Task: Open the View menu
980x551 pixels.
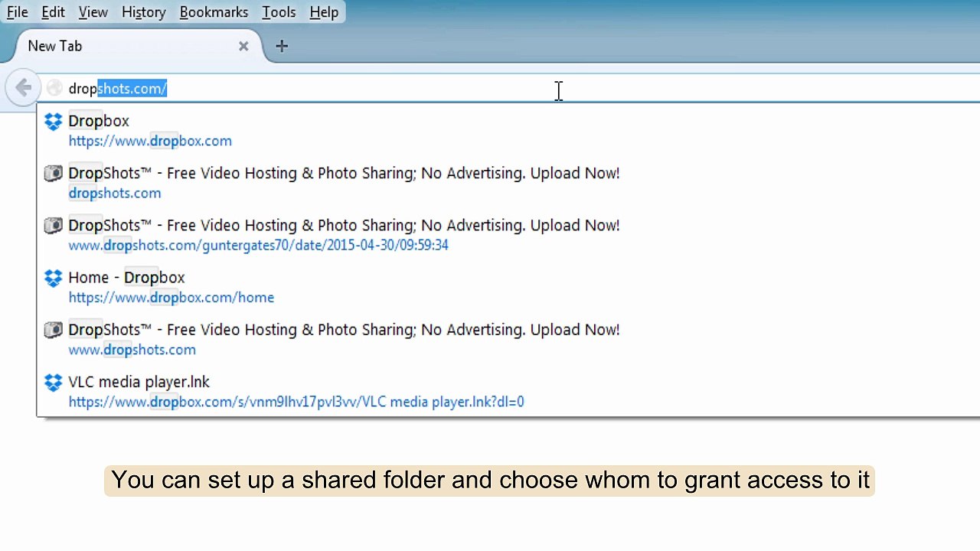Action: click(x=93, y=12)
